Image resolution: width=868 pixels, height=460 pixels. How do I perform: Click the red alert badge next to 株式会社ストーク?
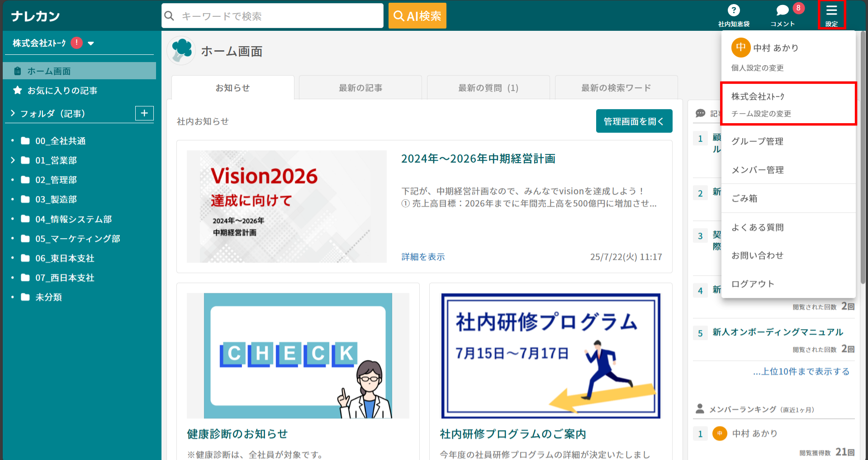pyautogui.click(x=76, y=43)
